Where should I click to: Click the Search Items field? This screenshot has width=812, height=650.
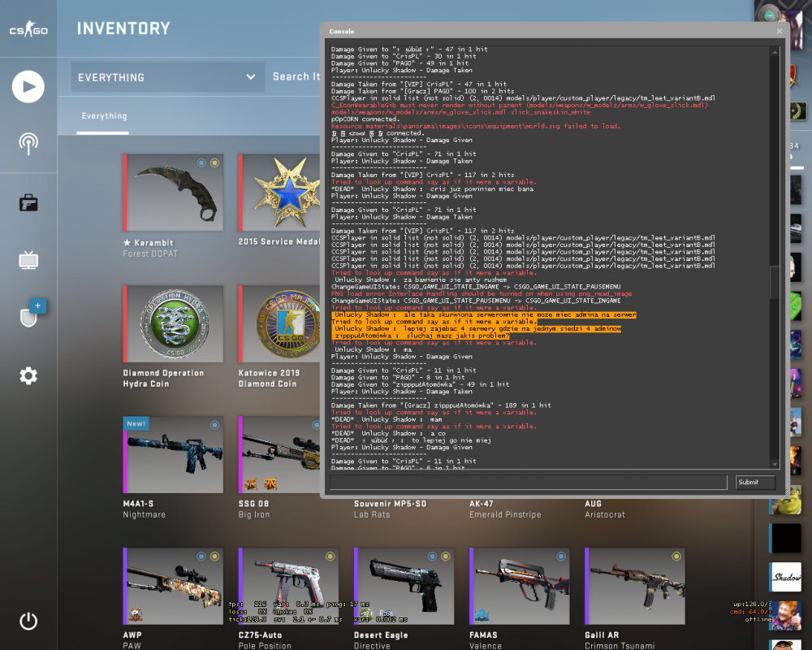tap(296, 76)
